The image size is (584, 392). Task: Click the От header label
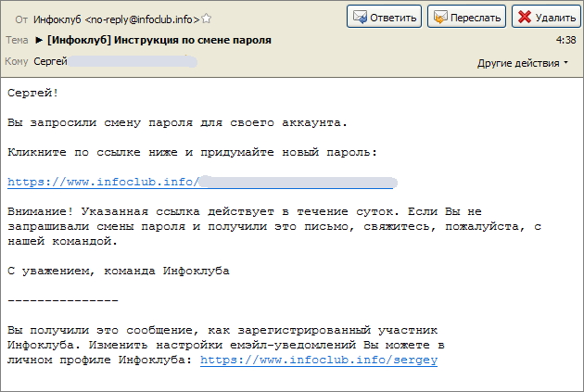click(22, 19)
